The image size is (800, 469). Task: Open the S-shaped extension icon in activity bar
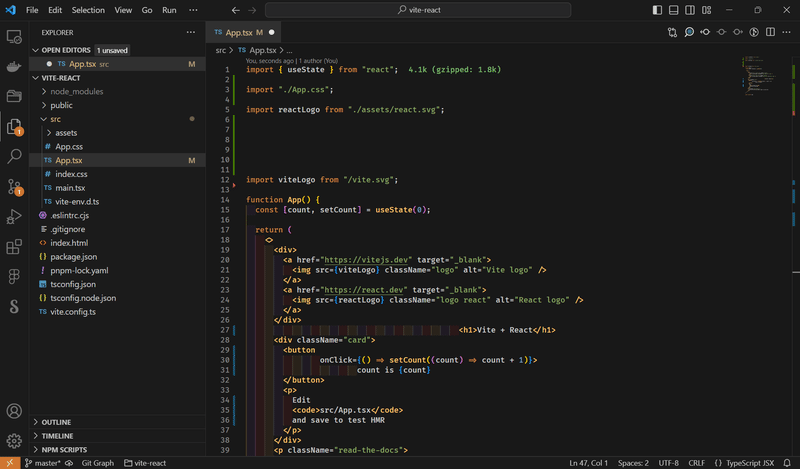coord(14,306)
